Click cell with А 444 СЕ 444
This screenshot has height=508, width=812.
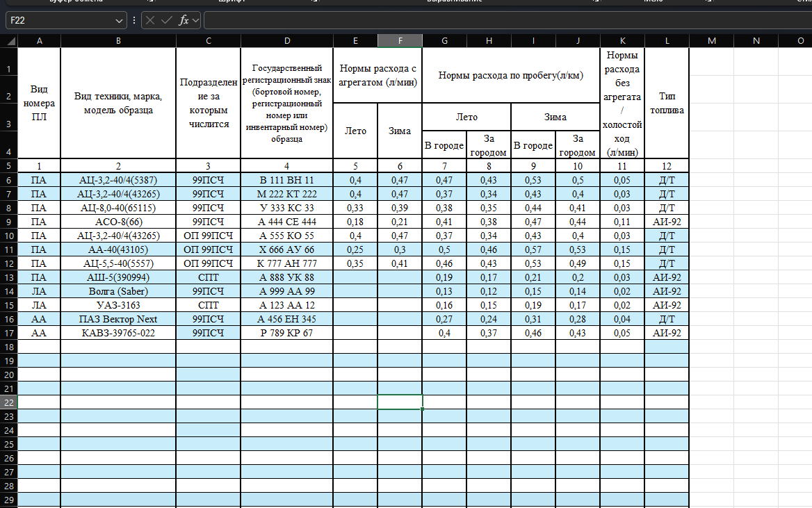click(x=287, y=222)
